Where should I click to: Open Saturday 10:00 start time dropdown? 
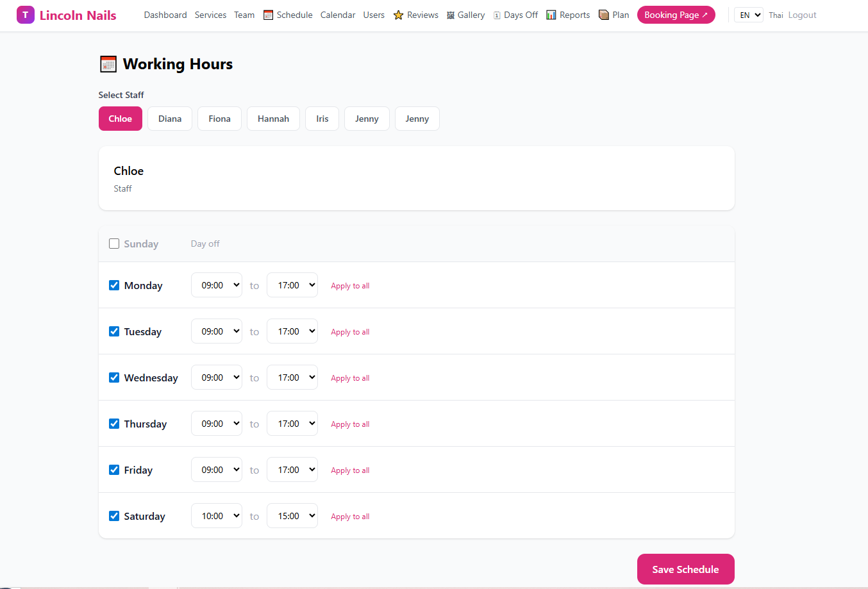[x=217, y=516]
